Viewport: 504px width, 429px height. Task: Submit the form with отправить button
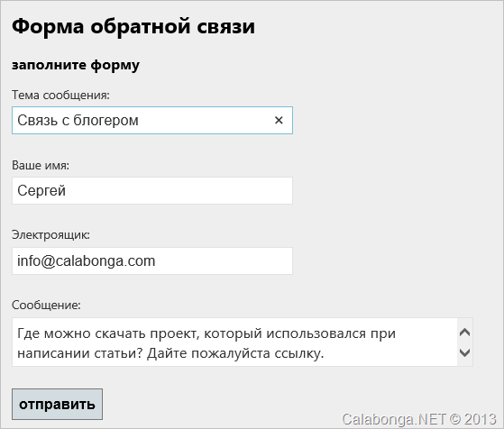tap(57, 404)
